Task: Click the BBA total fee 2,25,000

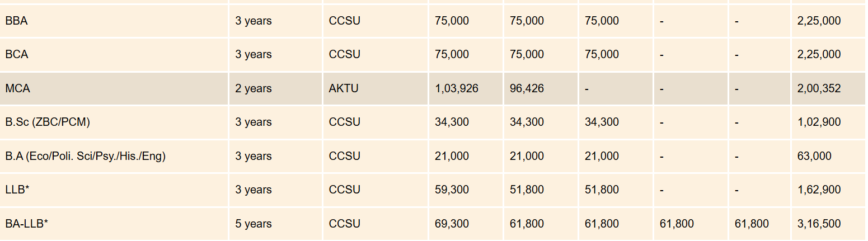Action: (x=819, y=21)
